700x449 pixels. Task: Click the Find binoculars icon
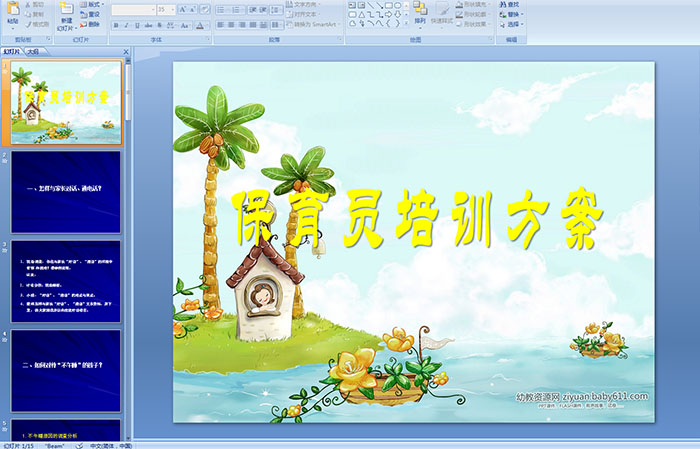503,4
